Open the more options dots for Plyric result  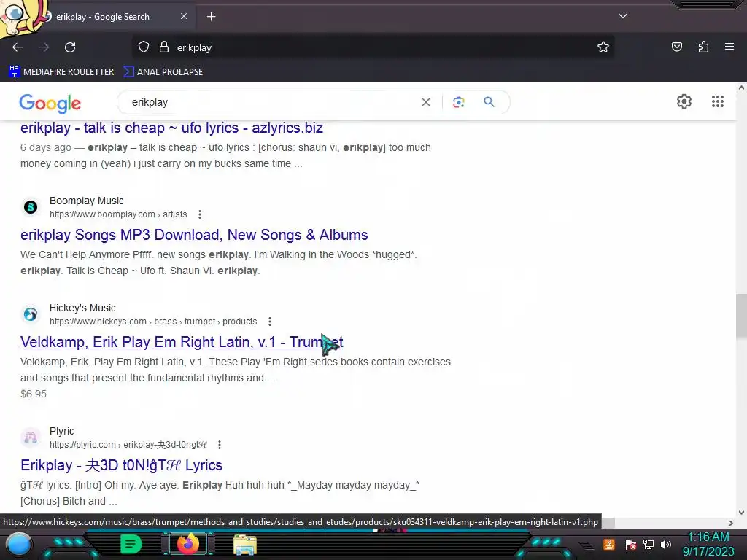[219, 445]
